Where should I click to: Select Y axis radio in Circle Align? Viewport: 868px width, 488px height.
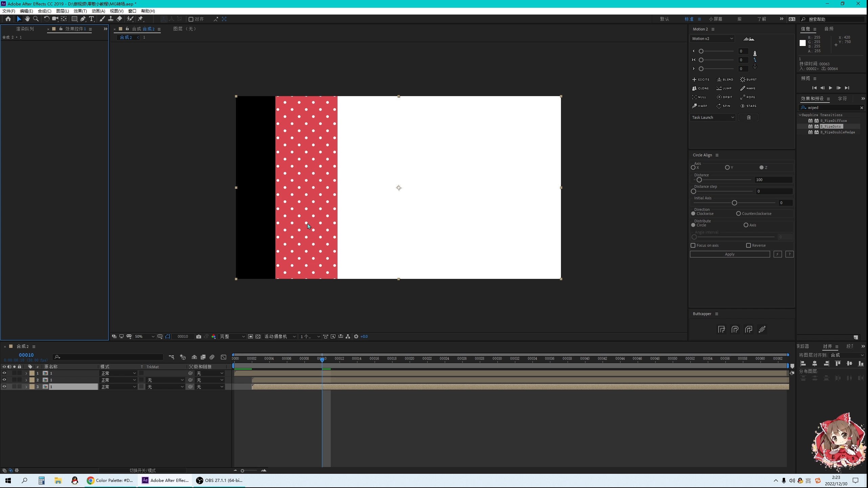coord(727,168)
